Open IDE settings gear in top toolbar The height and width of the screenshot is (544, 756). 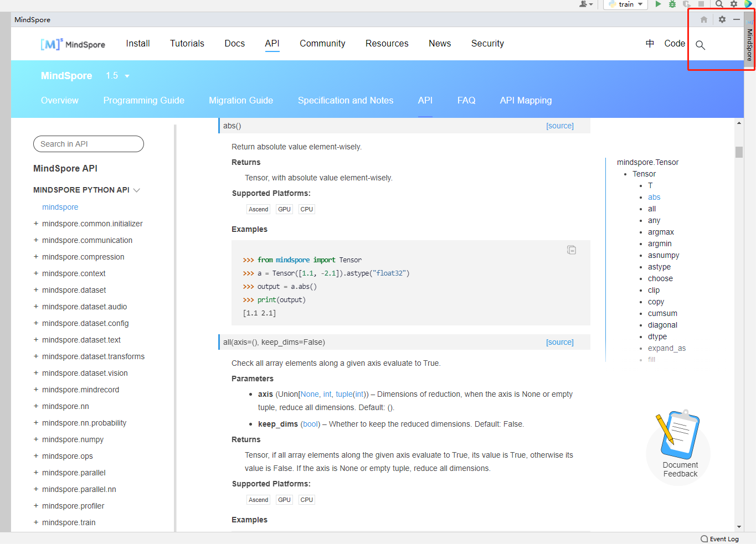coord(734,4)
